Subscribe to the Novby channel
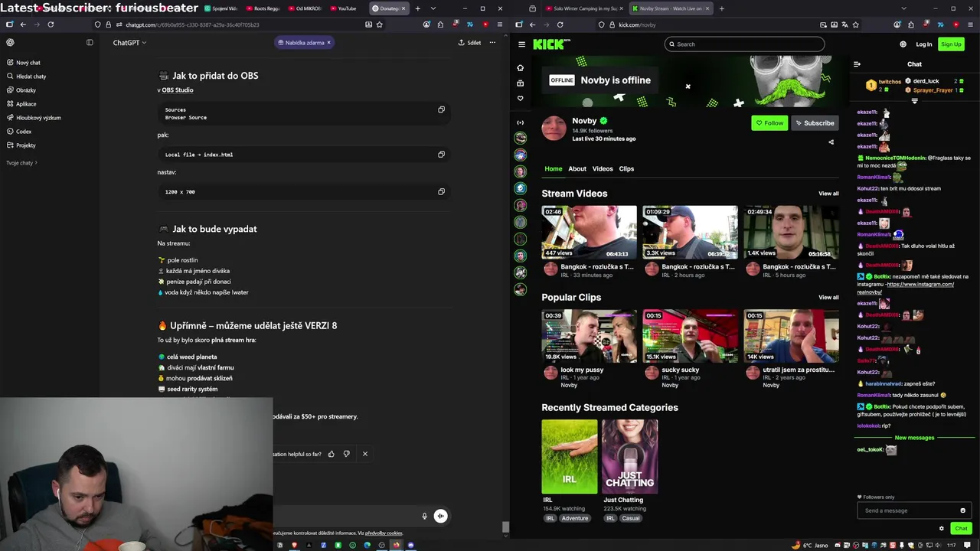The height and width of the screenshot is (551, 980). pyautogui.click(x=815, y=123)
